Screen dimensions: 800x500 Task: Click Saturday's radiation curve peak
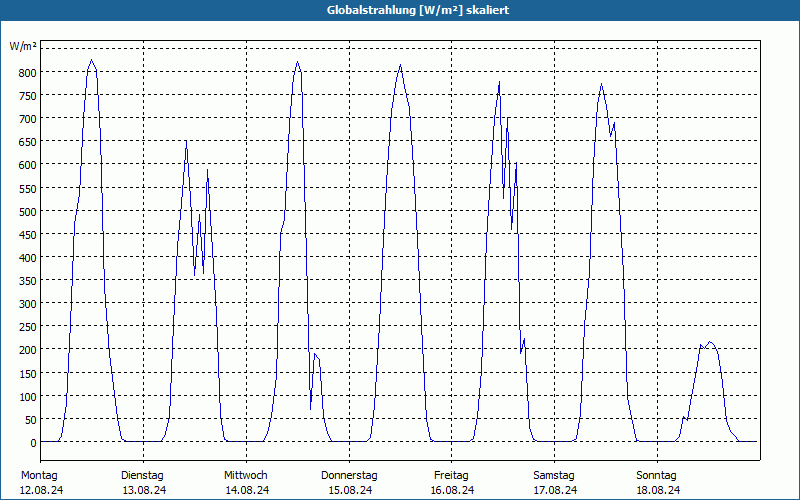(602, 84)
